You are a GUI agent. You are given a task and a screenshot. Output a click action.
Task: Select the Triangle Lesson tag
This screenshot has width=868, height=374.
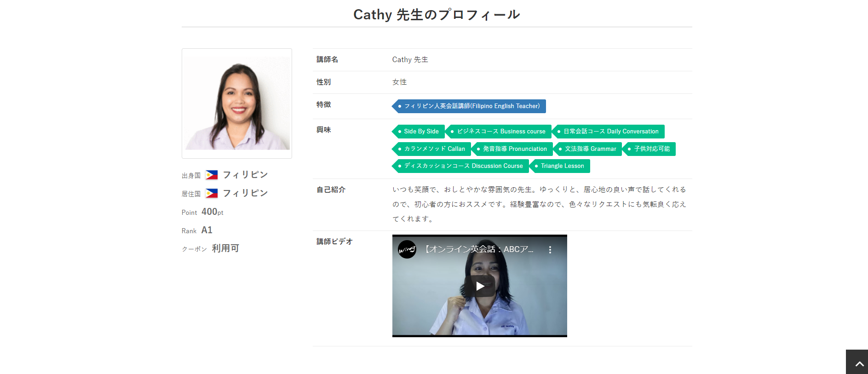click(562, 166)
